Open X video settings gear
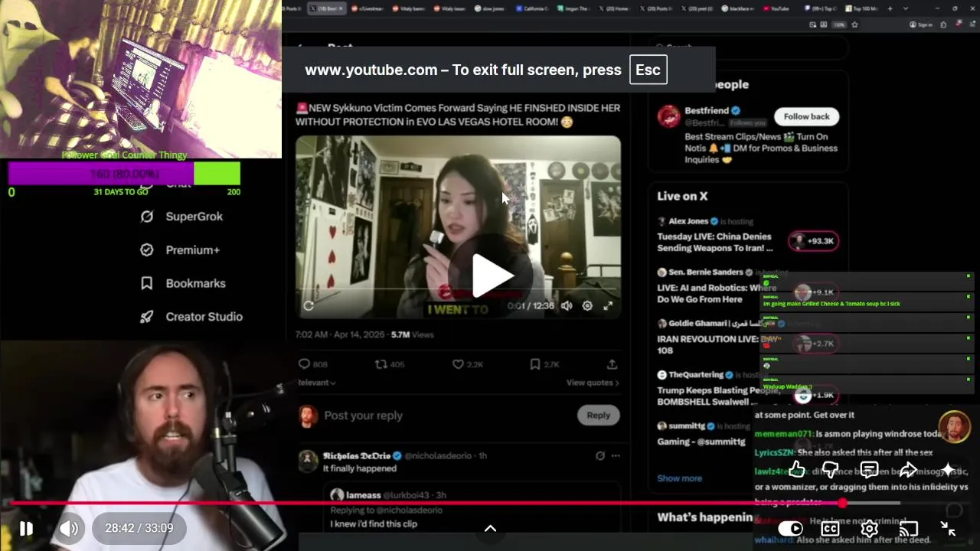The image size is (980, 551). pos(587,305)
